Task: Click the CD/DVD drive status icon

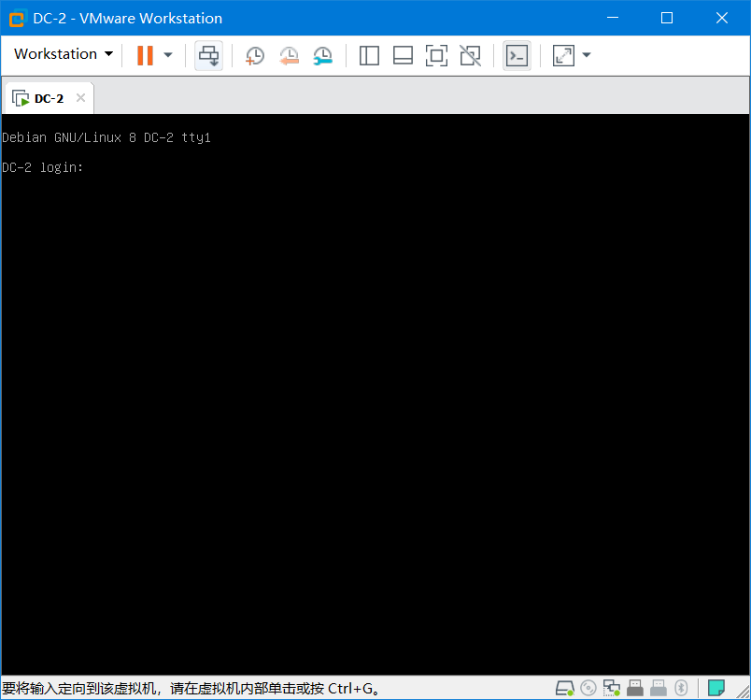Action: click(x=588, y=689)
